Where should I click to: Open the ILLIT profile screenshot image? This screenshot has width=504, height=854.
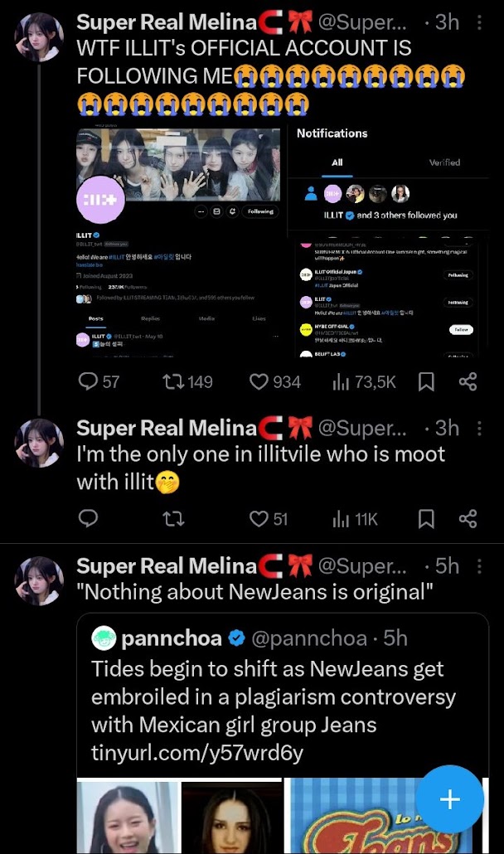point(182,240)
